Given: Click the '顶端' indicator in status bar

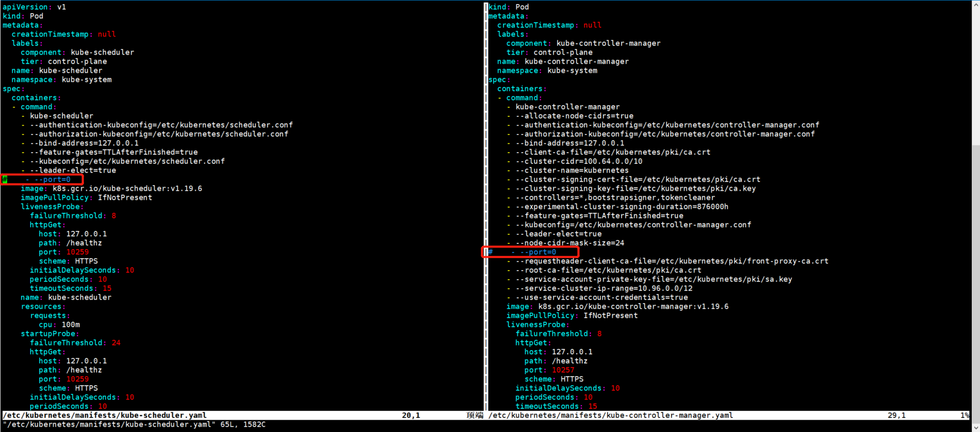Looking at the screenshot, I should click(x=475, y=415).
